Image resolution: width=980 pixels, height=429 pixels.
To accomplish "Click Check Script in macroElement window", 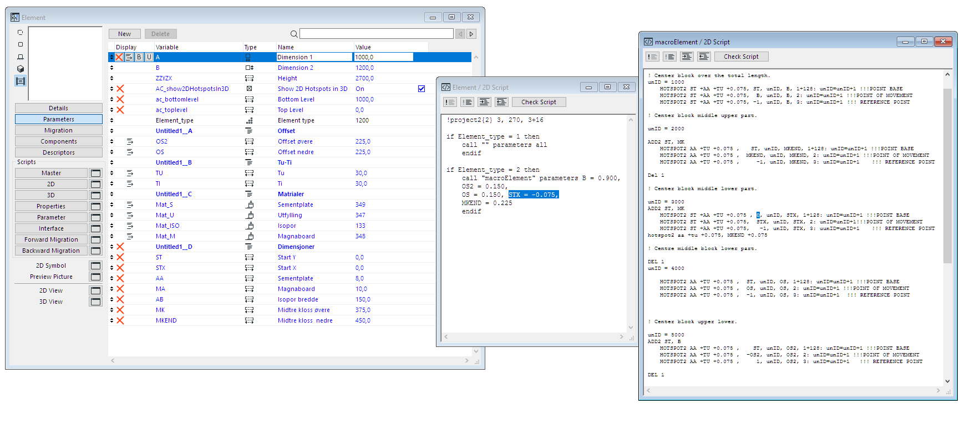I will click(741, 57).
